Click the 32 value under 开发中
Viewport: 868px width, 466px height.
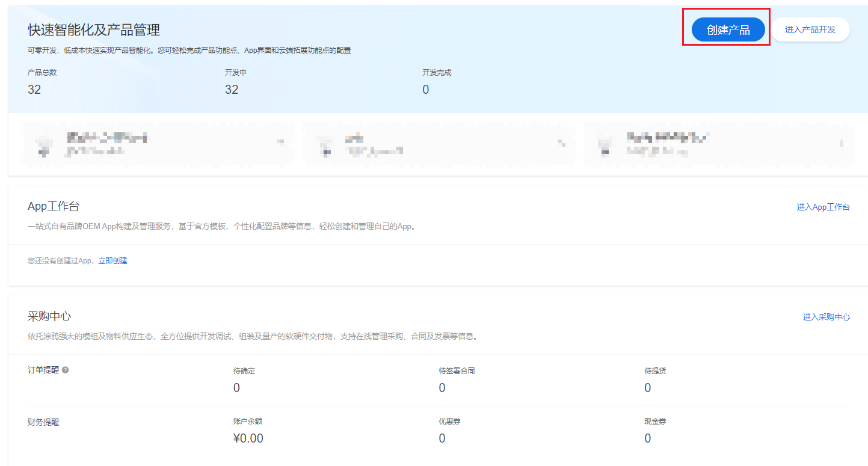pyautogui.click(x=232, y=90)
